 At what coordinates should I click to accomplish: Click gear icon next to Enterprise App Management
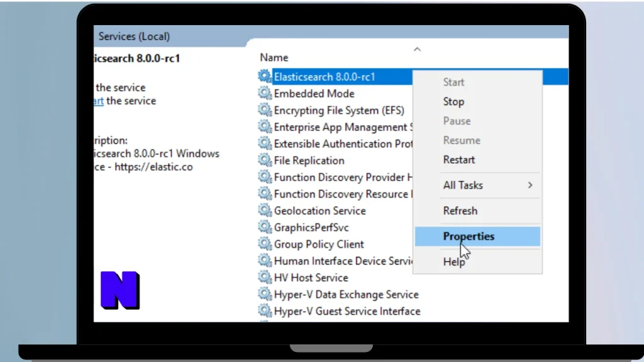tap(265, 127)
